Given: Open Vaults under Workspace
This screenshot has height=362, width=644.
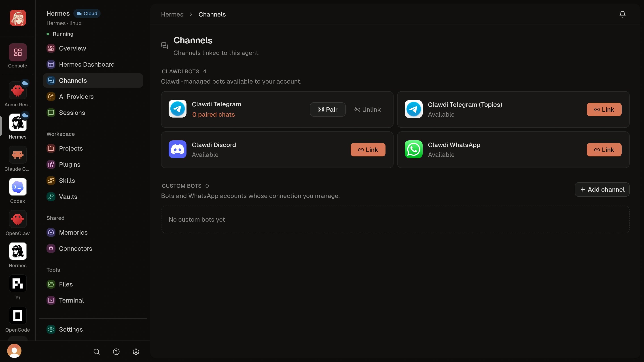Looking at the screenshot, I should tap(93, 197).
